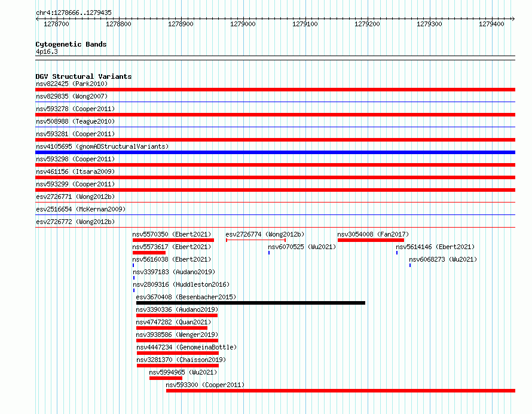Click nsv593298 (Cooper2011) label
This screenshot has width=532, height=414.
75,159
